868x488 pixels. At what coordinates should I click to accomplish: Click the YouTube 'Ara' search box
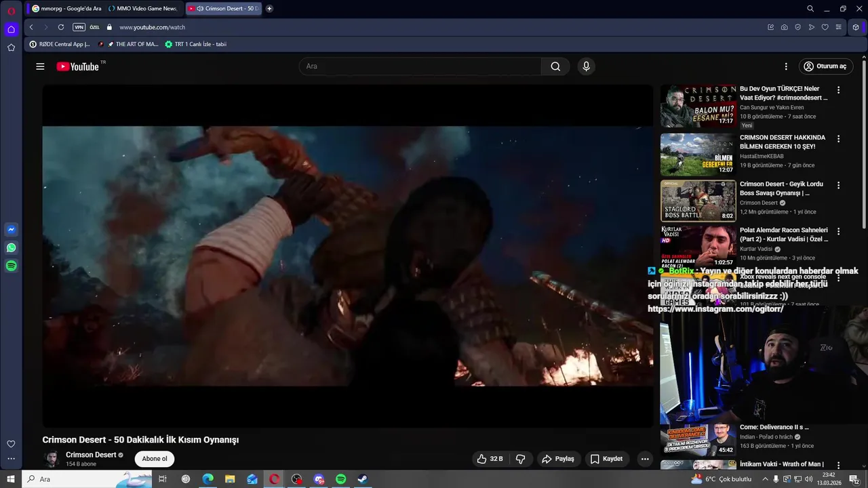(x=420, y=66)
